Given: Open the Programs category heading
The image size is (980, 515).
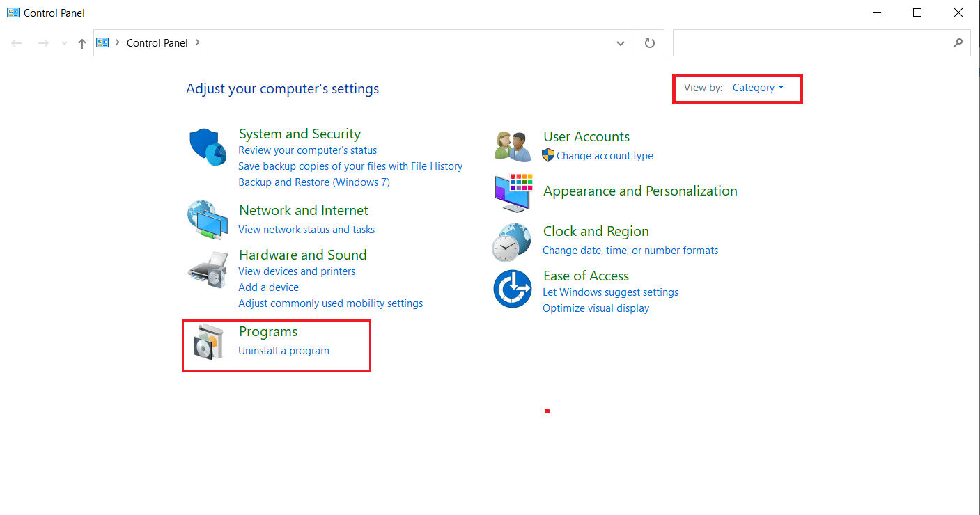Looking at the screenshot, I should point(268,331).
